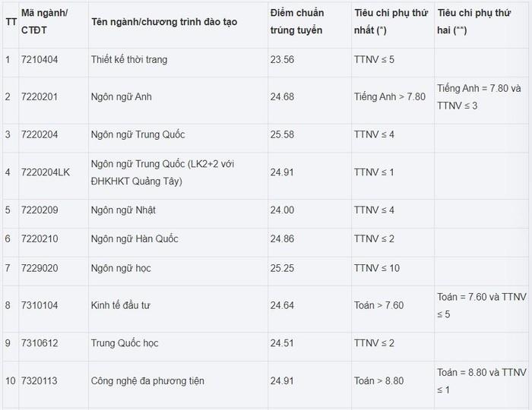Click the "Mã ngành/CTĐT" column header
The width and height of the screenshot is (532, 410).
(x=44, y=21)
